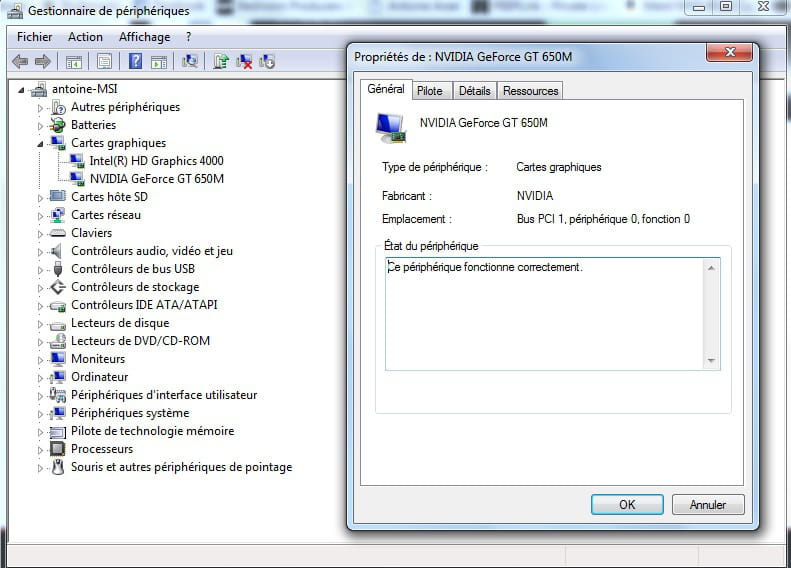Click the Lecteurs de disque drive icon

58,324
